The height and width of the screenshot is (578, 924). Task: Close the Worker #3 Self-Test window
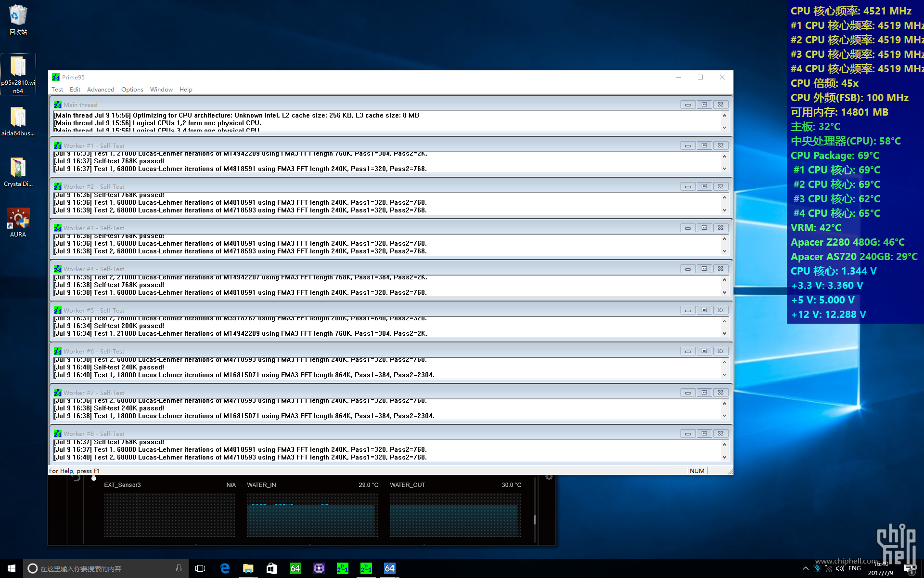[720, 228]
